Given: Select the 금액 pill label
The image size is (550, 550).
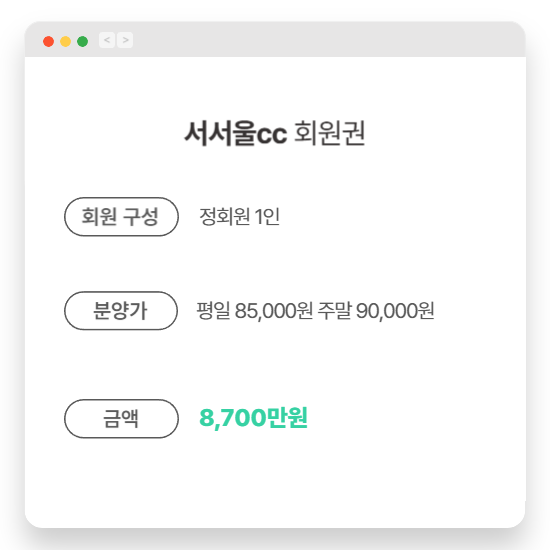Looking at the screenshot, I should 121,418.
